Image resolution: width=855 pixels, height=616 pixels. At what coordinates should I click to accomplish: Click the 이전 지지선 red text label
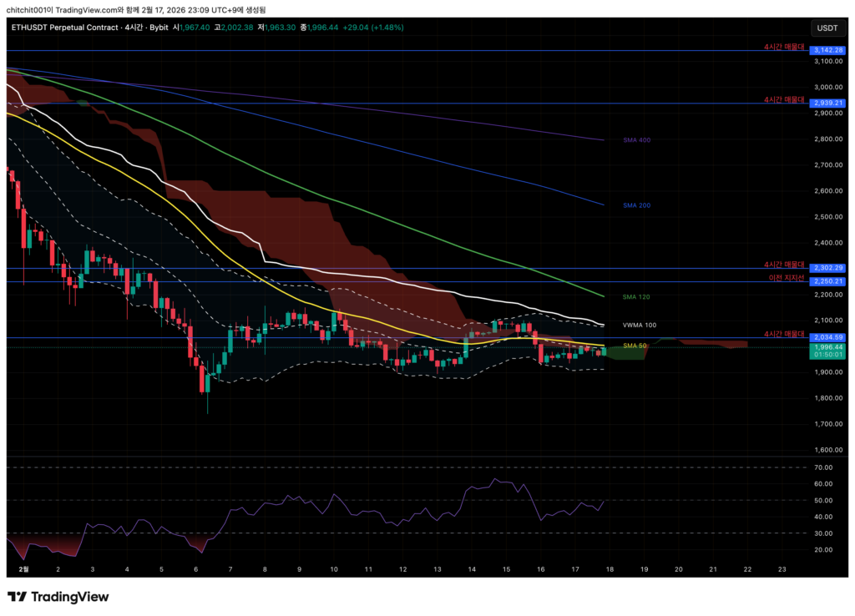click(x=786, y=277)
